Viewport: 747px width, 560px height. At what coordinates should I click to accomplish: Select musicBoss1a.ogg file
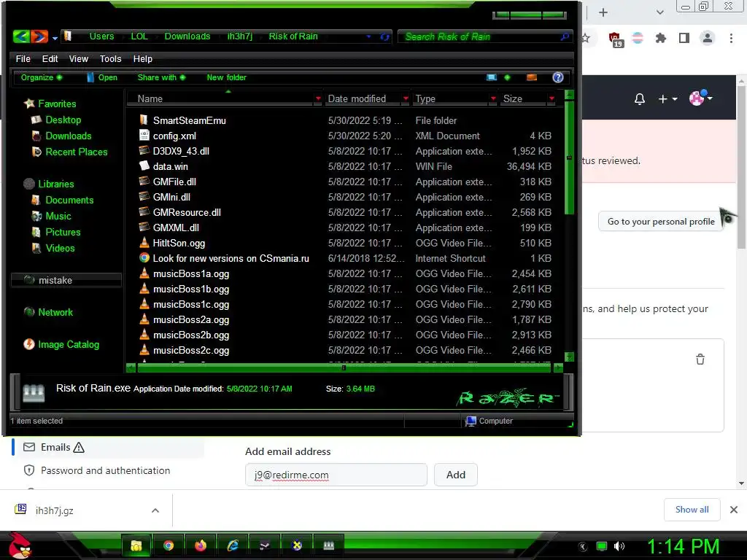pyautogui.click(x=190, y=274)
